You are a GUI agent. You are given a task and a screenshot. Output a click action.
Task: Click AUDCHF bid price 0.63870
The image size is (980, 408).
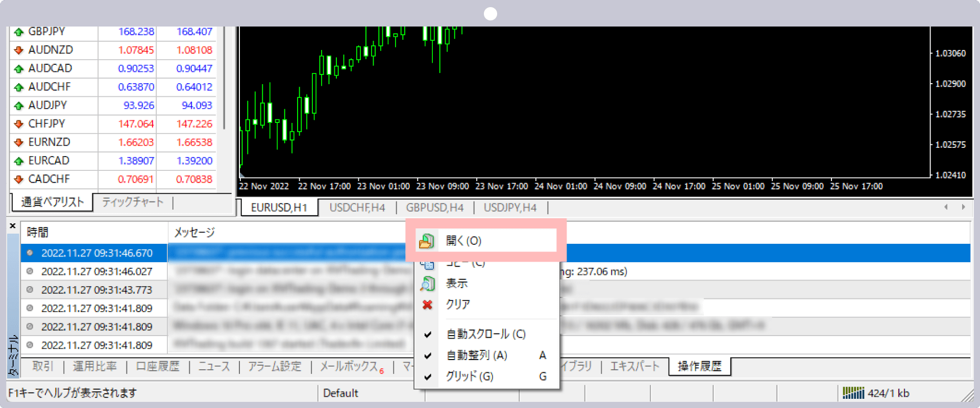tap(136, 87)
